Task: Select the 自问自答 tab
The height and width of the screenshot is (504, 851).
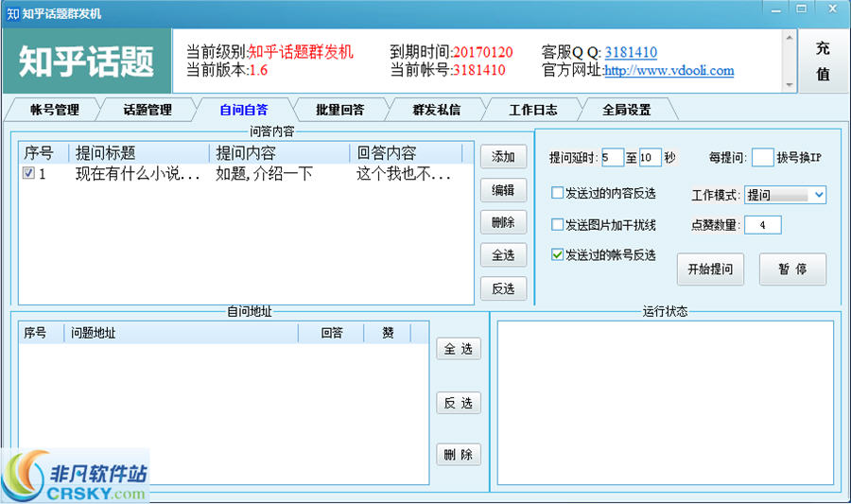Action: point(244,110)
